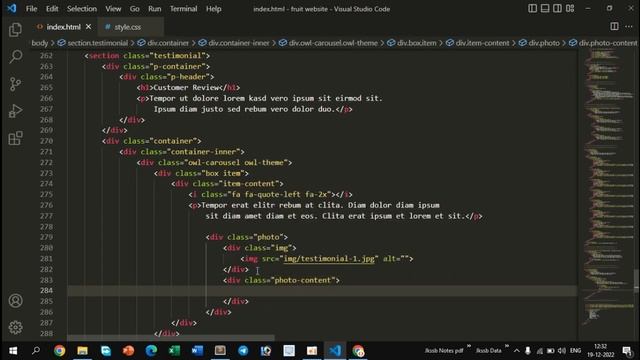This screenshot has height=360, width=640.
Task: Click line number 284 in gutter
Action: (x=46, y=291)
